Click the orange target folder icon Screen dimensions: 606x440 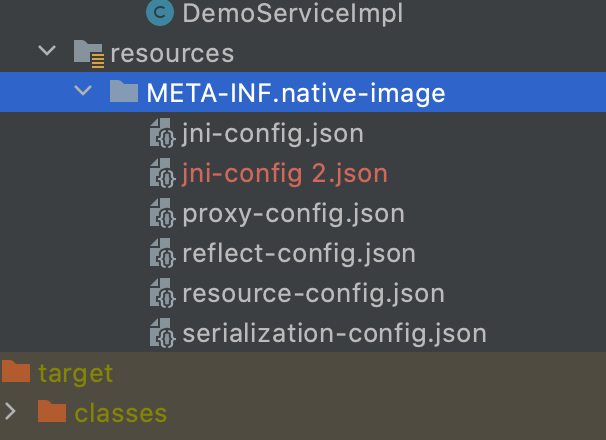click(16, 373)
